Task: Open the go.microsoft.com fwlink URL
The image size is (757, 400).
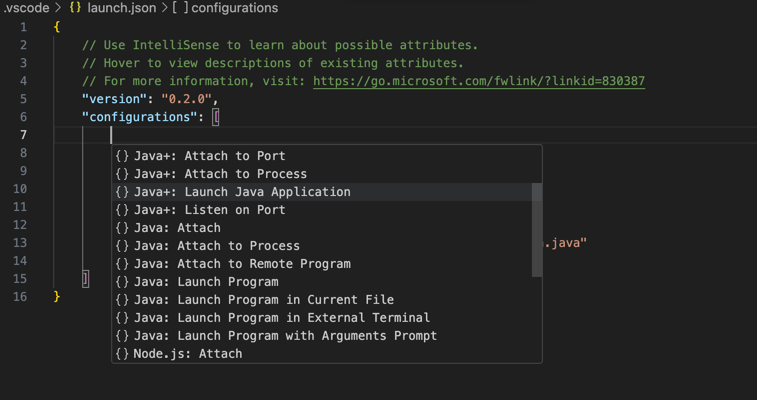Action: [x=478, y=81]
